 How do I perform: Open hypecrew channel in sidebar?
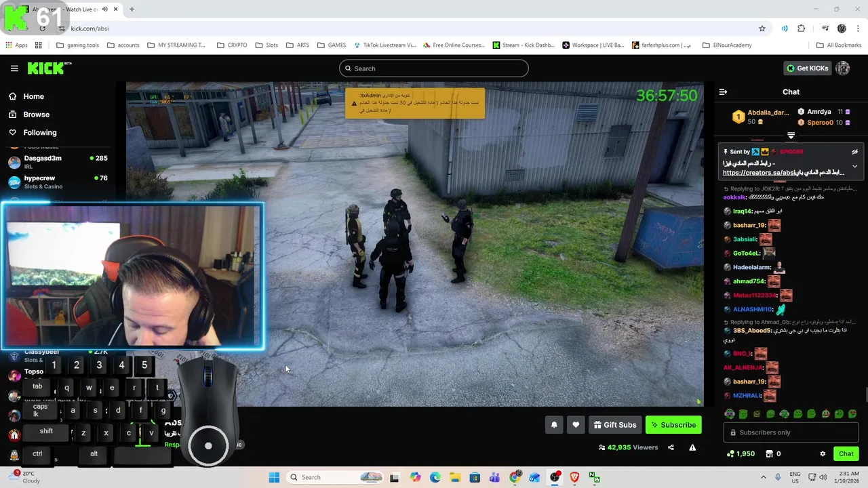coord(58,182)
